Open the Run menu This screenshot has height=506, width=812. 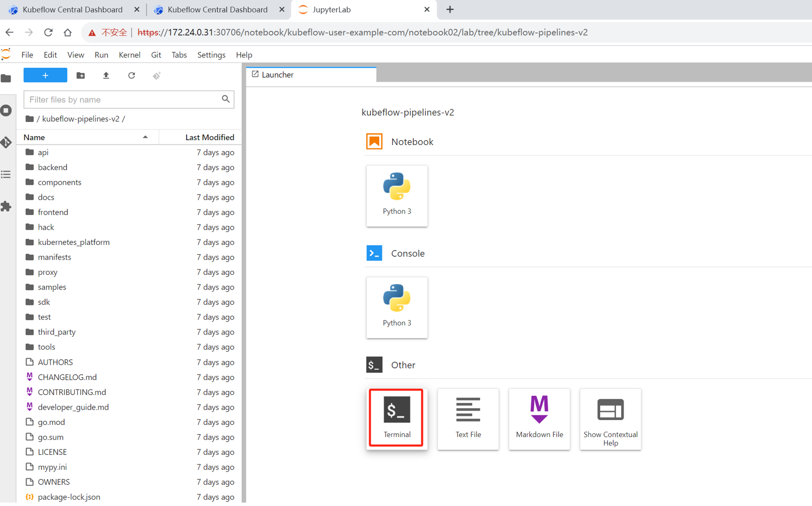click(x=101, y=55)
